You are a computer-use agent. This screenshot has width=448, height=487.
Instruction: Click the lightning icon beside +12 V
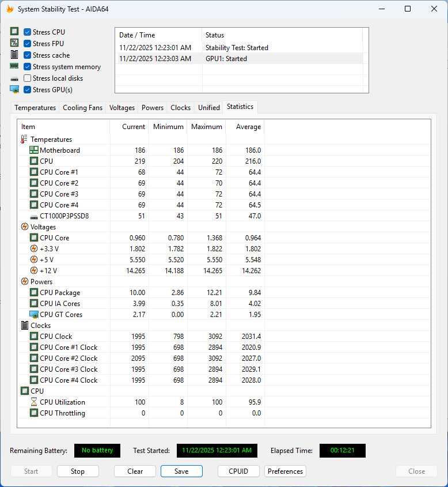point(34,271)
